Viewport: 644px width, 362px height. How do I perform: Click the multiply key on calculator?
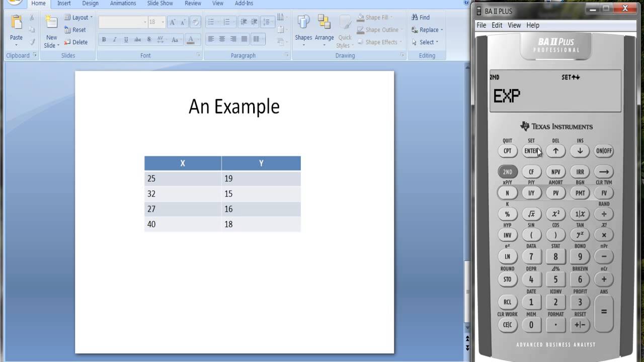coord(604,235)
